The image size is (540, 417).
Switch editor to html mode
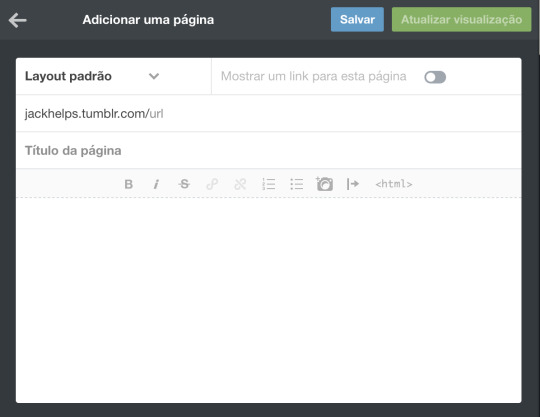[x=394, y=184]
